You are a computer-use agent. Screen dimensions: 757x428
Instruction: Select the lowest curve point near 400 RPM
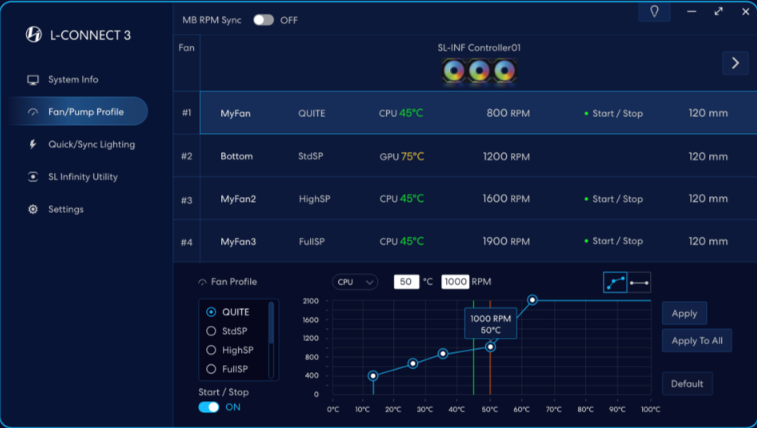pos(373,375)
